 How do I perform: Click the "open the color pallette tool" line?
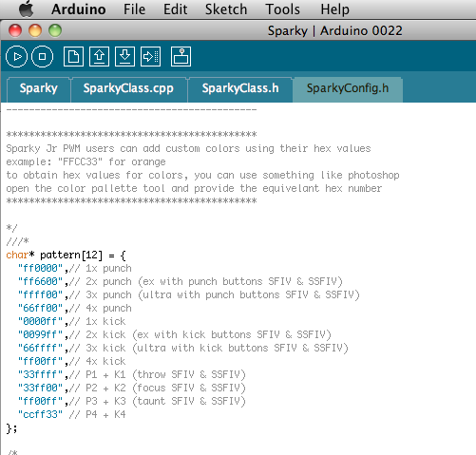coord(194,189)
